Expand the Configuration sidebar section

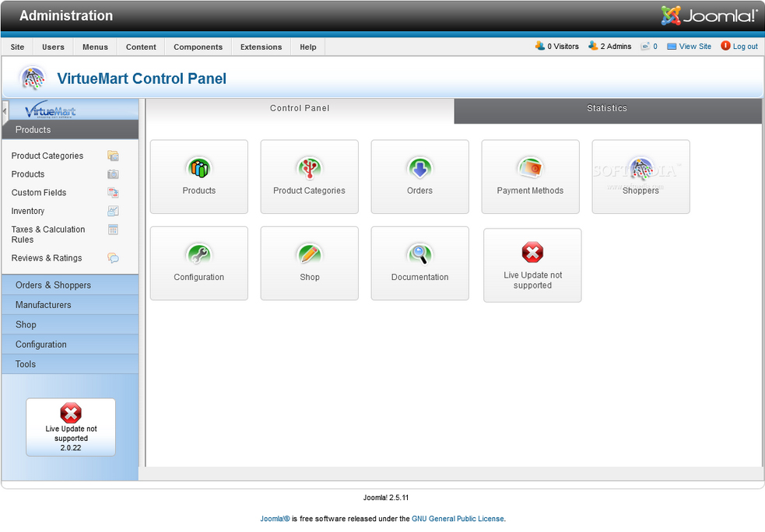70,345
